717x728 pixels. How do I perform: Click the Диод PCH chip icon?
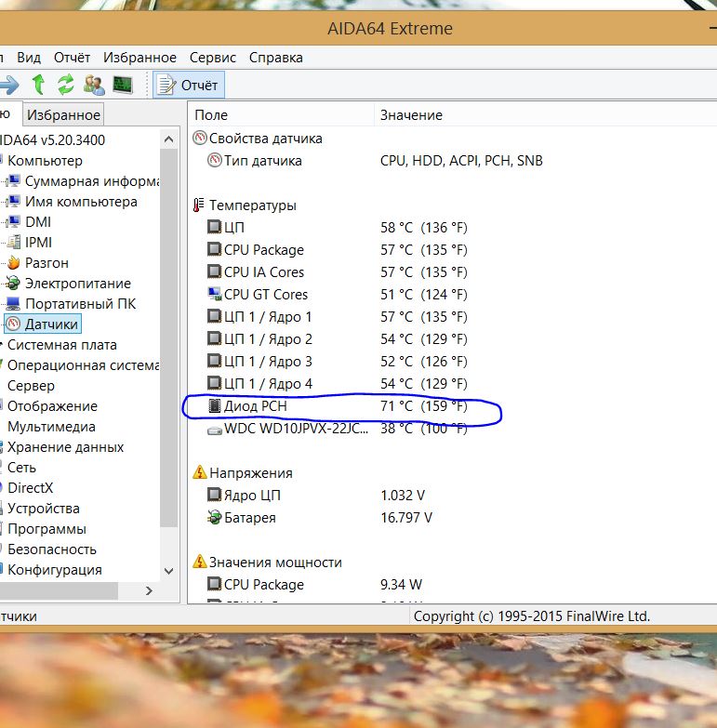(x=214, y=405)
